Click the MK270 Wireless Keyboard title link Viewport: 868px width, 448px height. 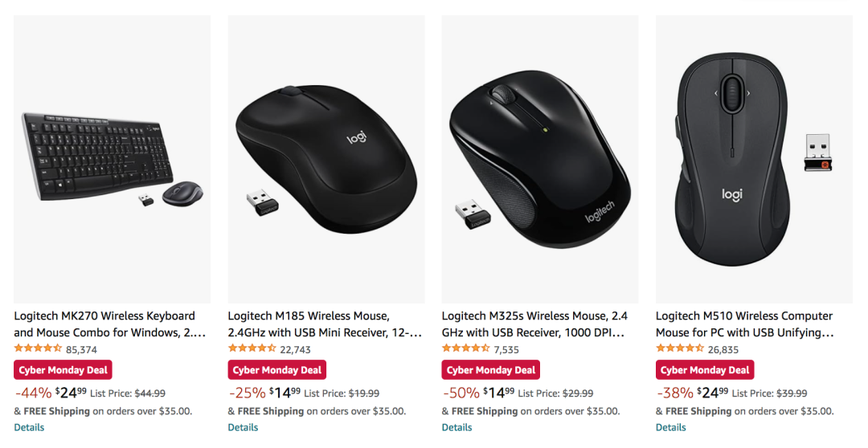pyautogui.click(x=104, y=324)
